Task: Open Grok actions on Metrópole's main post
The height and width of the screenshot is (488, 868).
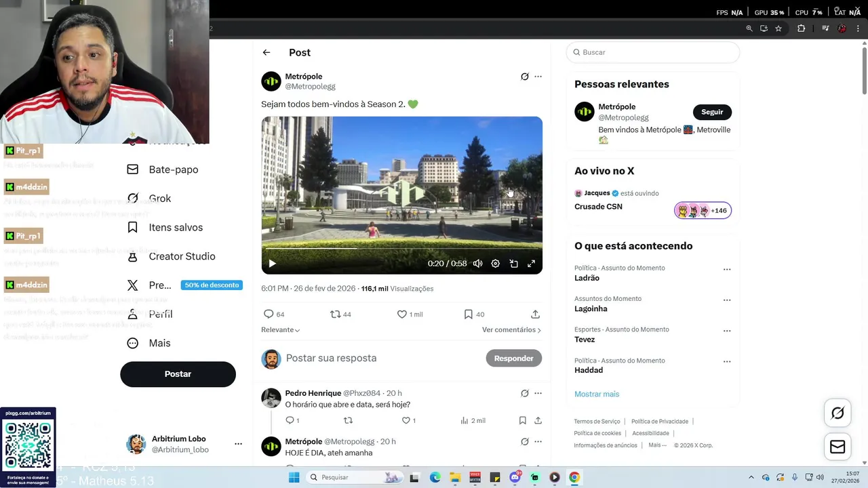Action: tap(524, 77)
